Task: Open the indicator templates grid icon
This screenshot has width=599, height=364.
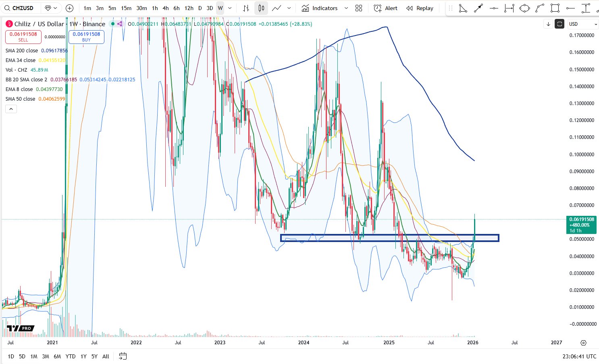Action: coord(359,8)
